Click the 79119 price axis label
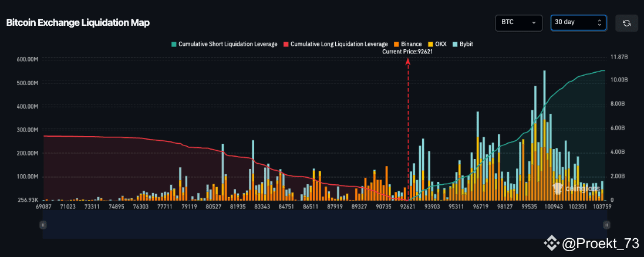644x257 pixels. coord(189,207)
